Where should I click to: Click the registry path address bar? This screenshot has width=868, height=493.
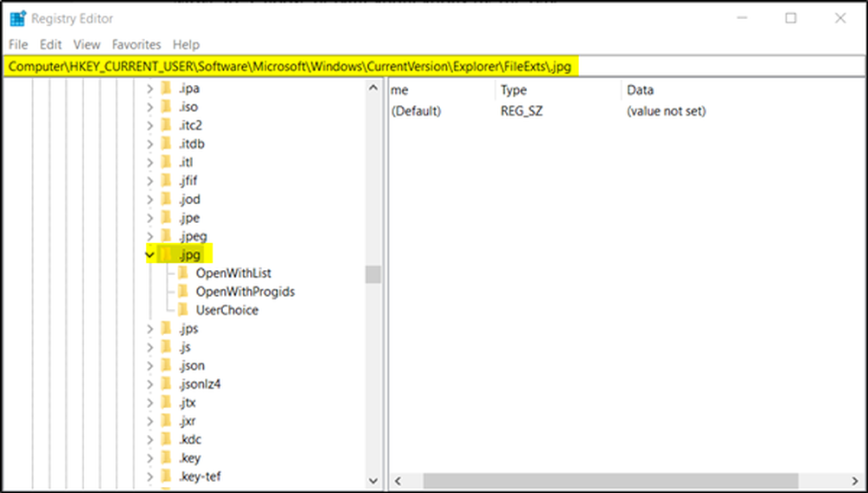click(434, 66)
